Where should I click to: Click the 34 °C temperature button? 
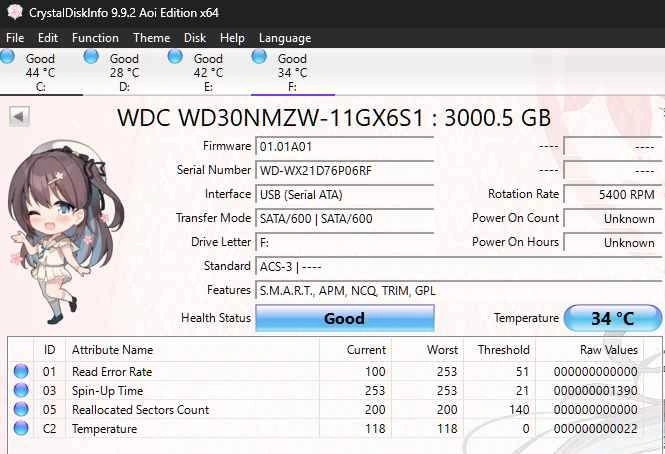pyautogui.click(x=612, y=318)
